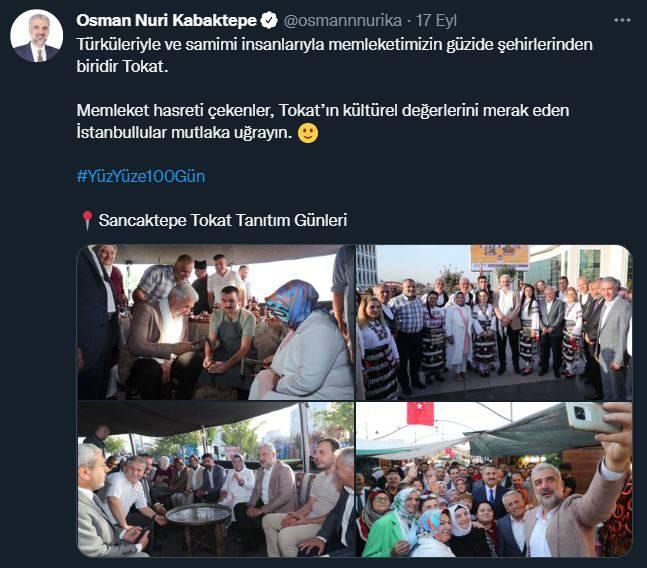The image size is (647, 568).
Task: Click the smiley face emoji in the tweet
Action: (308, 133)
